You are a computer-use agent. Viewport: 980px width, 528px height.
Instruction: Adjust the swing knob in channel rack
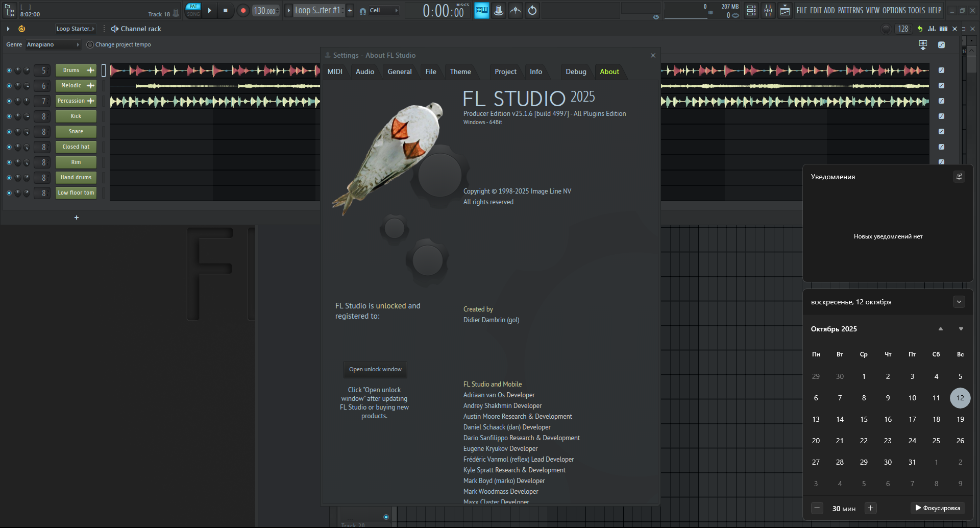tap(886, 29)
